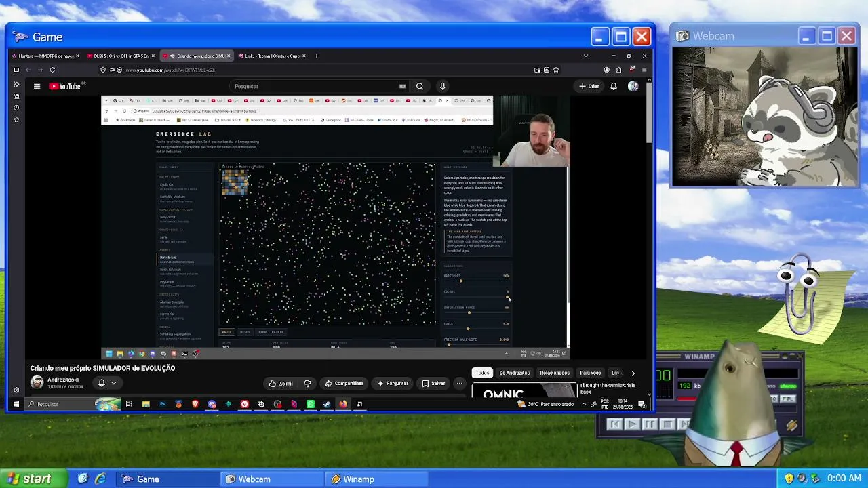Open the history icon in browser sidebar
The image size is (868, 488).
click(x=16, y=108)
